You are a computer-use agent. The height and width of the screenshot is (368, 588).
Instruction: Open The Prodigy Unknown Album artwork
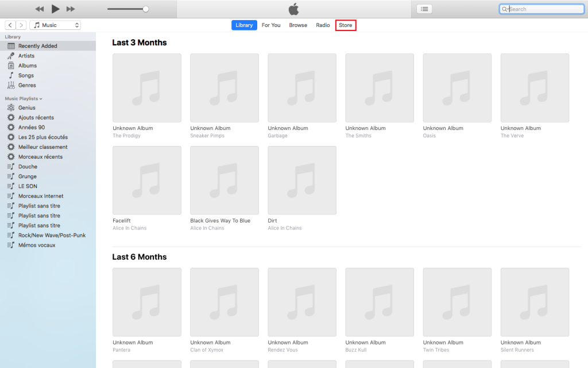(x=147, y=88)
